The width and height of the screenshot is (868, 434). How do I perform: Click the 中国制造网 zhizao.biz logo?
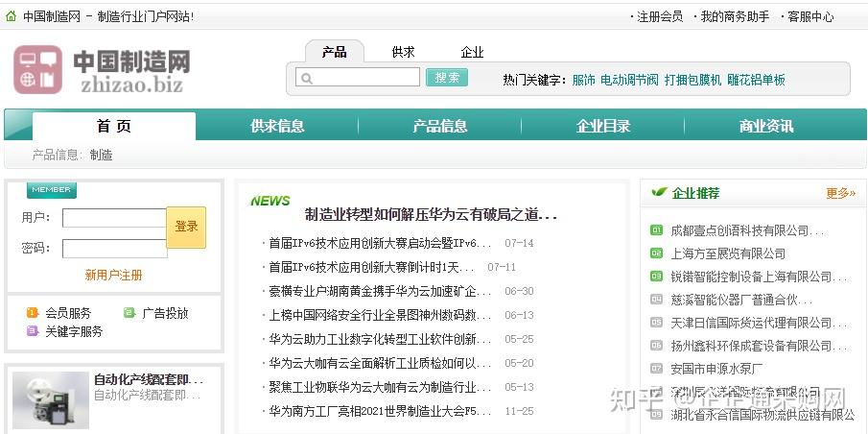click(x=102, y=70)
